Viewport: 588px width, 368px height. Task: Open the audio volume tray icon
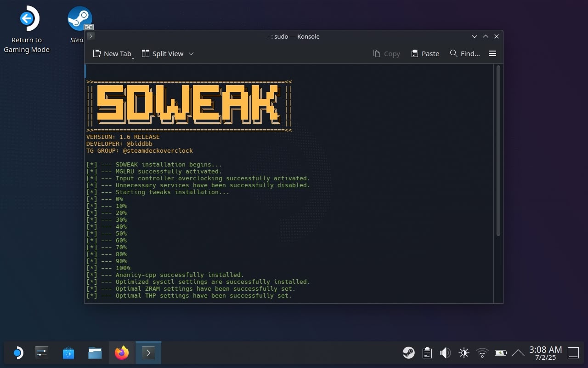coord(445,353)
